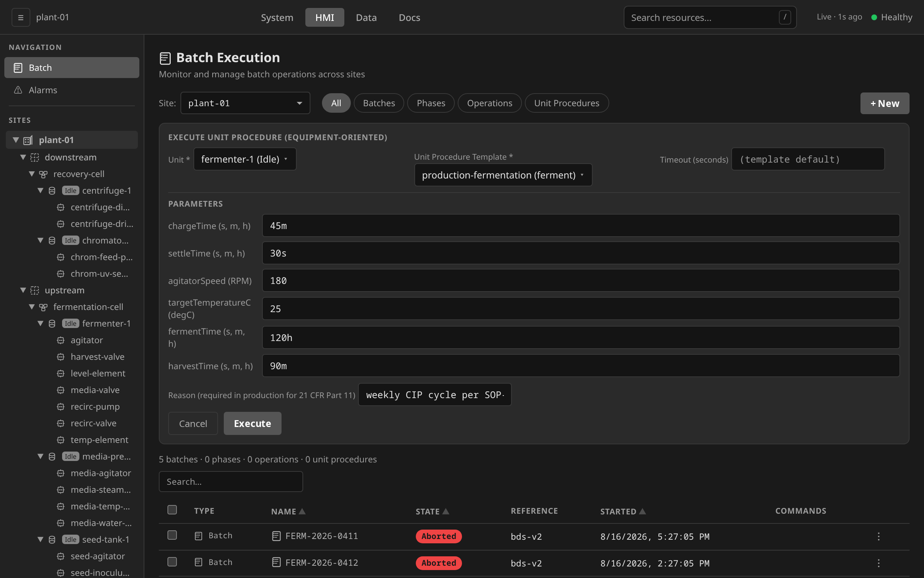The height and width of the screenshot is (578, 924).
Task: Click the plant-01 site building icon
Action: [x=28, y=140]
